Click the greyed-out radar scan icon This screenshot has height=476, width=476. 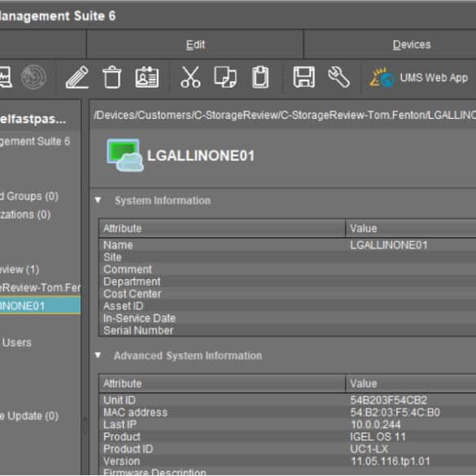click(33, 77)
